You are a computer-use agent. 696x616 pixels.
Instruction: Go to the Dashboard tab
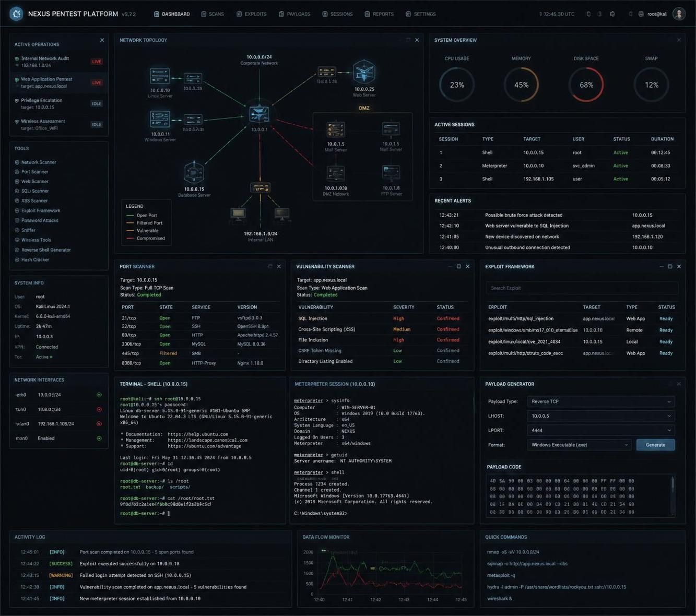[x=172, y=14]
